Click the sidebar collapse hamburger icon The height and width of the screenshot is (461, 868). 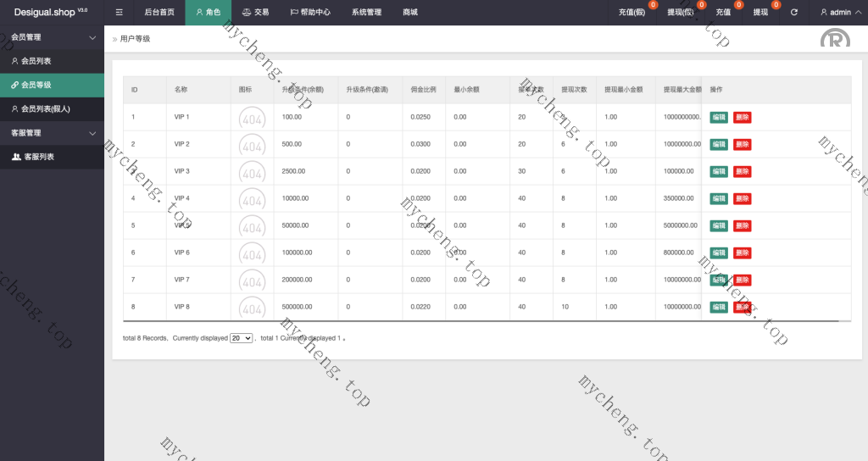[x=119, y=13]
